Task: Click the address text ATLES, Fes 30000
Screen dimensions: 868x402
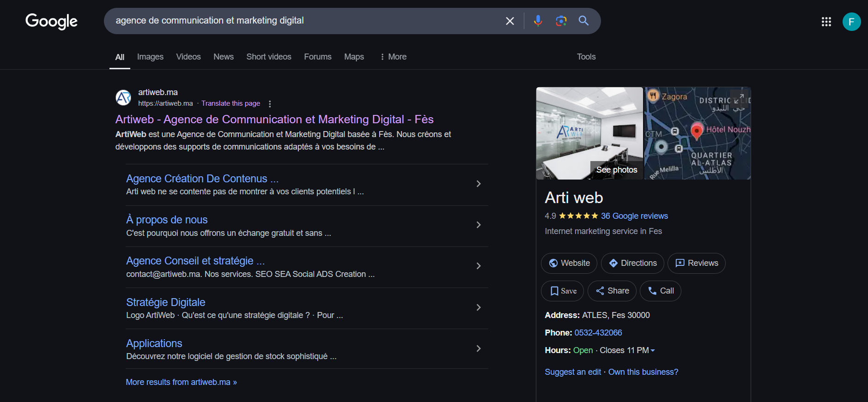Action: point(616,315)
